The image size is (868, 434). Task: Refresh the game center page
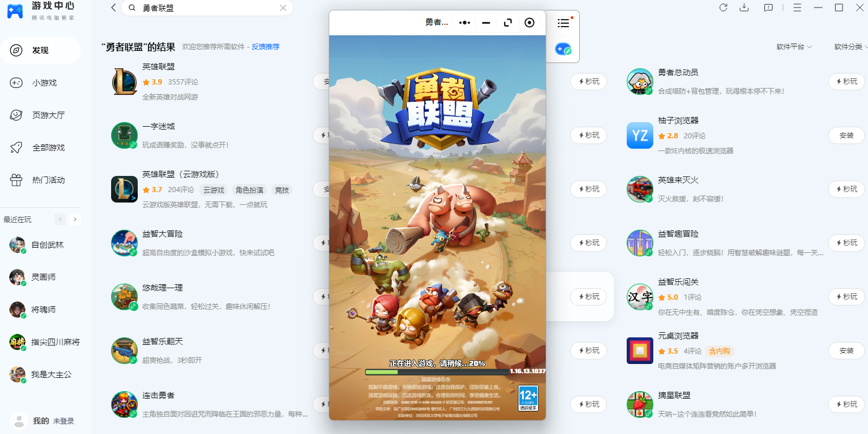pyautogui.click(x=723, y=8)
